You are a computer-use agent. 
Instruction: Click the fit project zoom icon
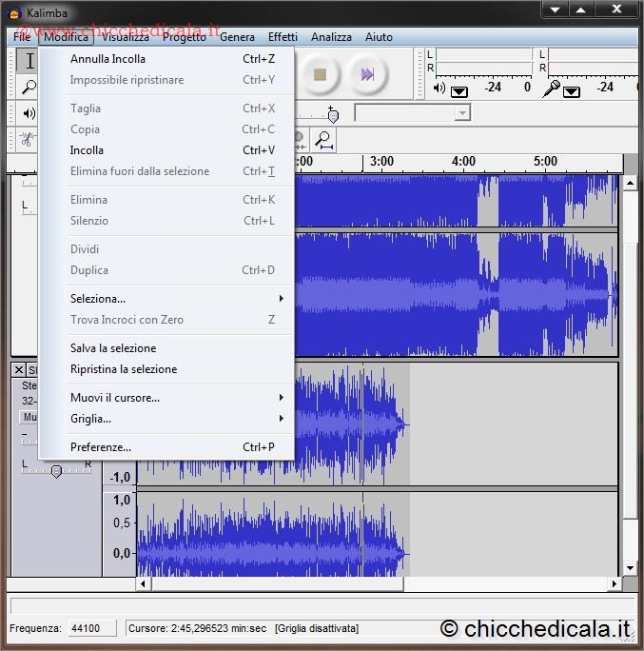[324, 140]
